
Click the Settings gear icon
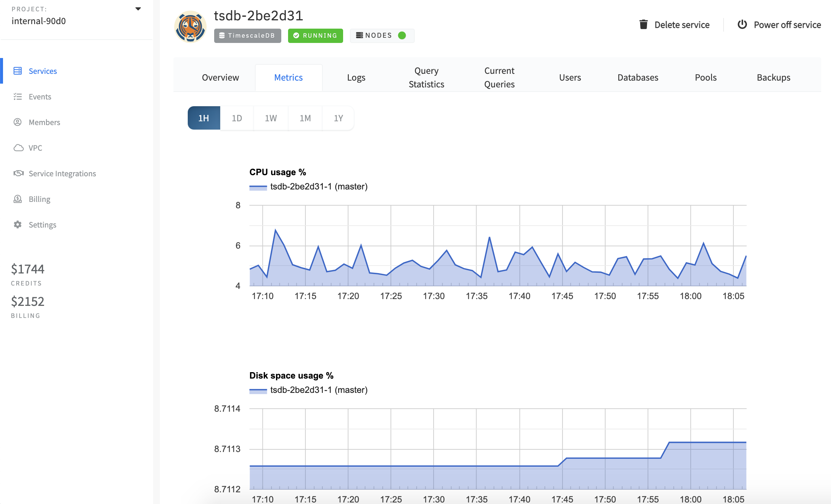tap(18, 225)
